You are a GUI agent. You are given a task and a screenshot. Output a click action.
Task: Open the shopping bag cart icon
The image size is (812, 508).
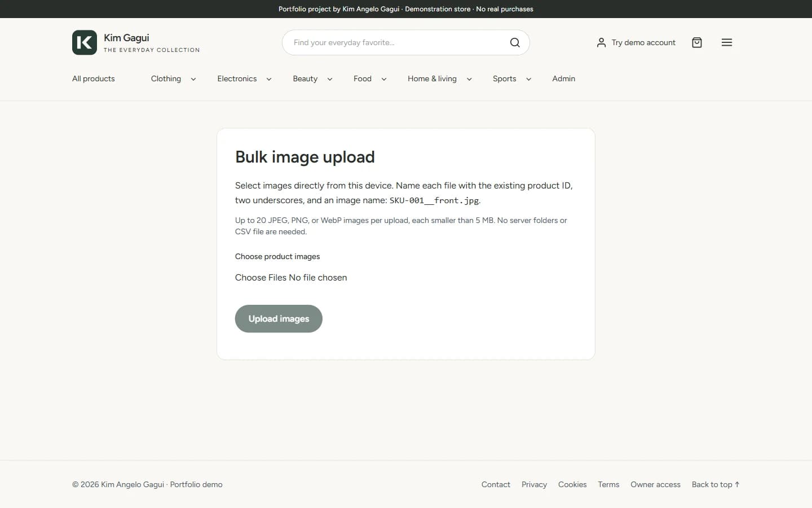pos(697,42)
